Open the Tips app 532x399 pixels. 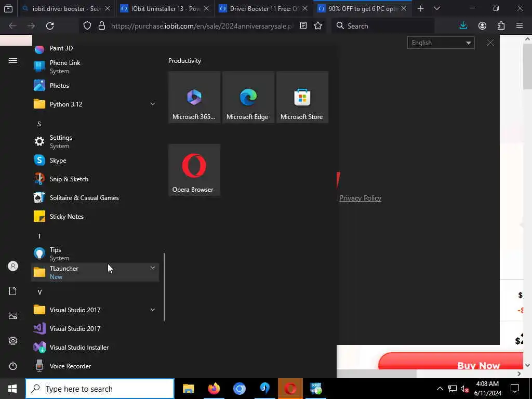click(x=95, y=254)
